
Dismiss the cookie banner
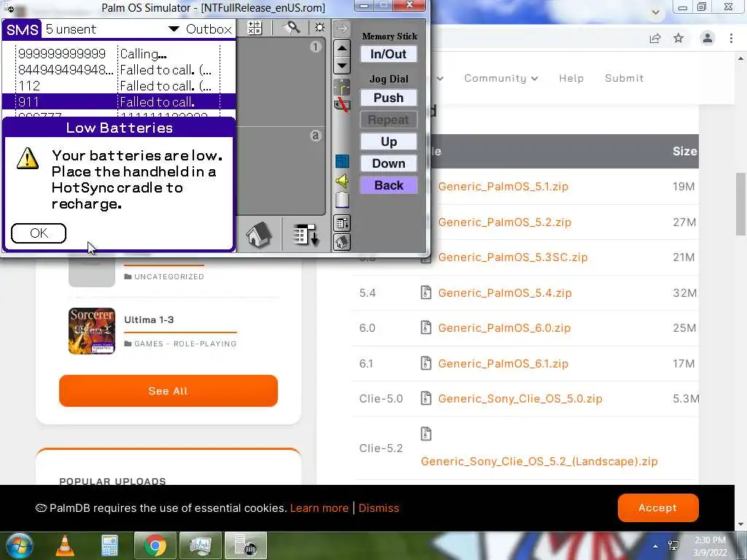pyautogui.click(x=379, y=508)
